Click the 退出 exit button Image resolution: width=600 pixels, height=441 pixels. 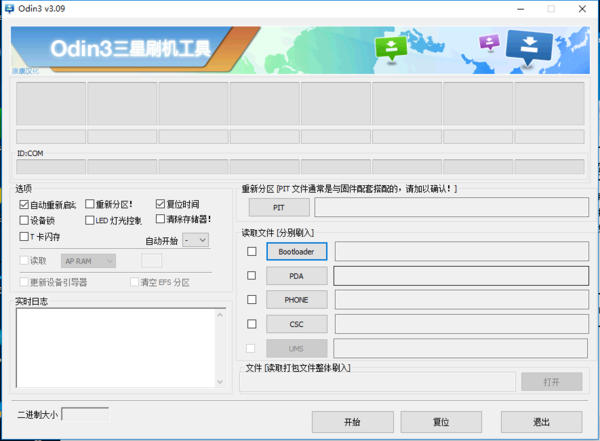pyautogui.click(x=541, y=422)
